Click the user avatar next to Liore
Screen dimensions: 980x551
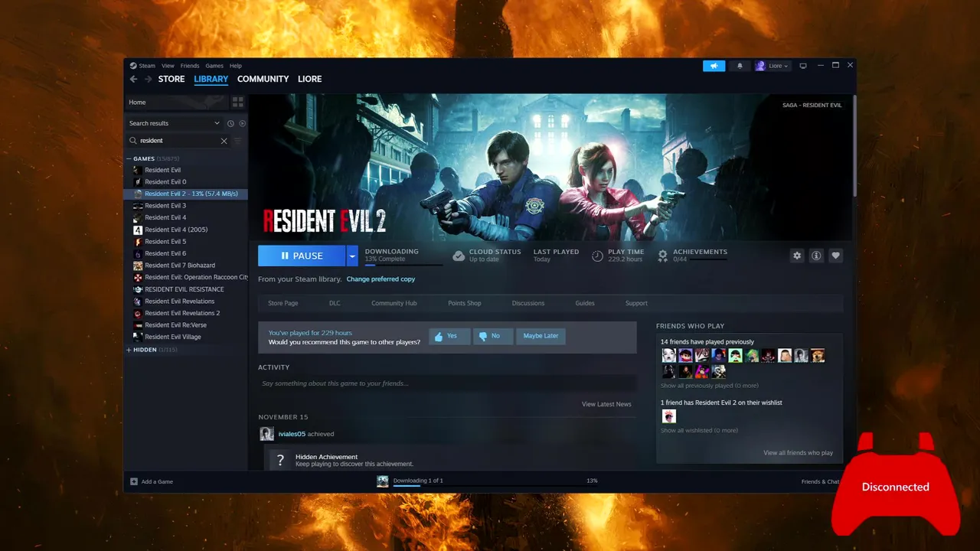pos(760,66)
